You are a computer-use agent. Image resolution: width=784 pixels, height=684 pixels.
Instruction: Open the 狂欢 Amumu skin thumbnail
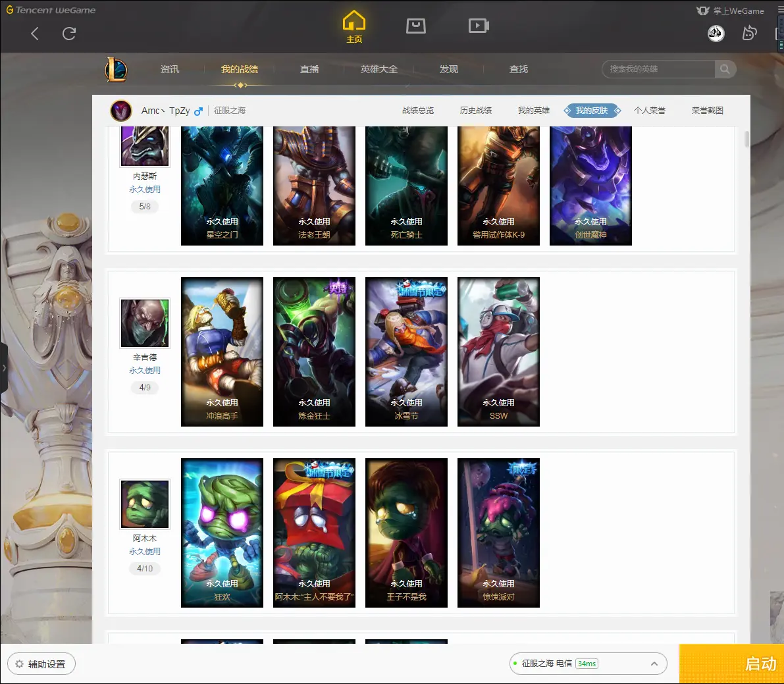(222, 533)
